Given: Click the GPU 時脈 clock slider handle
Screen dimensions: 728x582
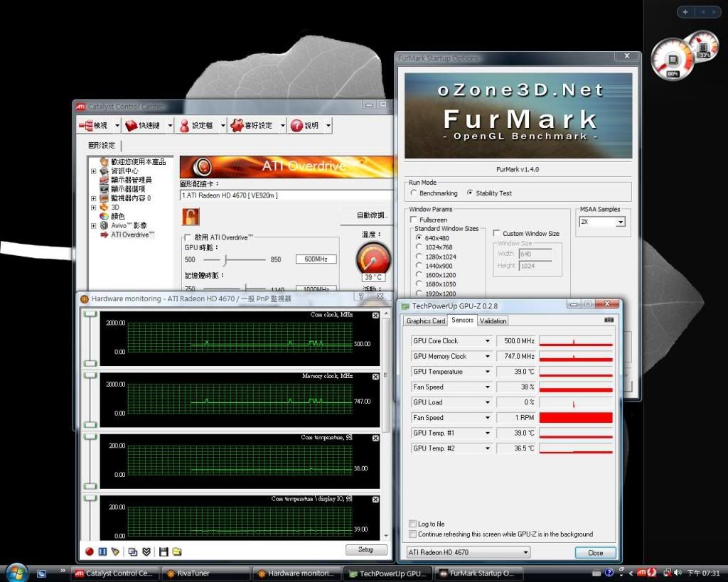Looking at the screenshot, I should [225, 260].
